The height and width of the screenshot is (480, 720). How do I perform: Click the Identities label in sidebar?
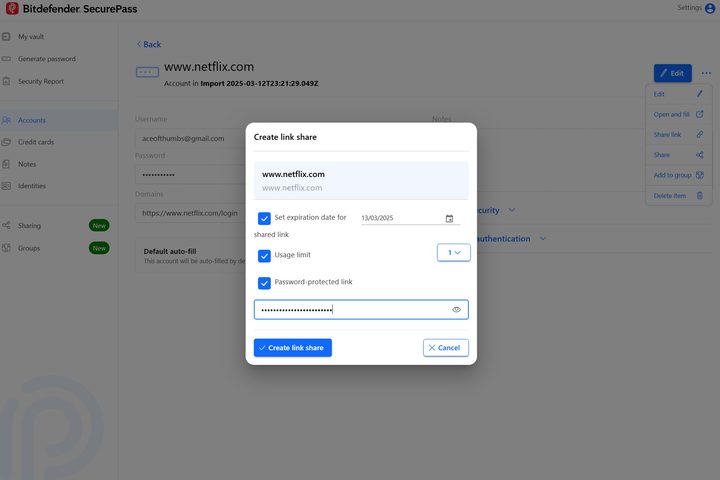tap(32, 186)
